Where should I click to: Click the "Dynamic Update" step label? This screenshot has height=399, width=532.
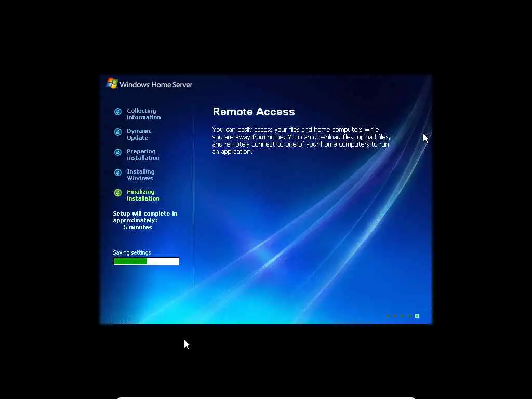coord(139,135)
